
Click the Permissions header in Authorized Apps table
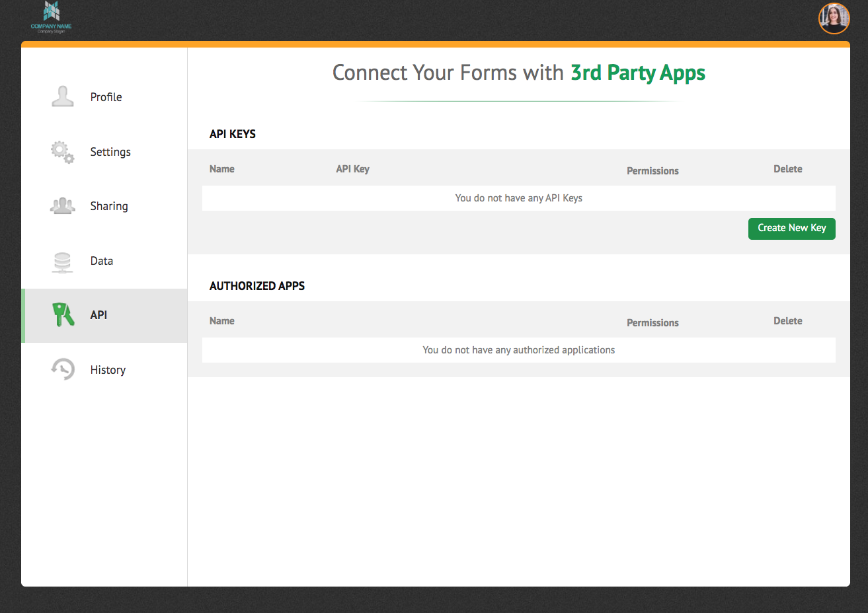[652, 323]
